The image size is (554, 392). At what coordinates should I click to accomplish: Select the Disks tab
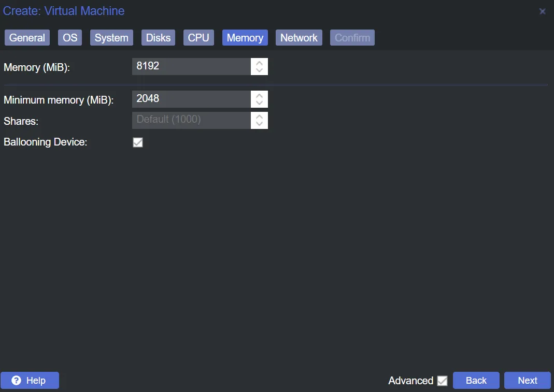click(x=158, y=38)
